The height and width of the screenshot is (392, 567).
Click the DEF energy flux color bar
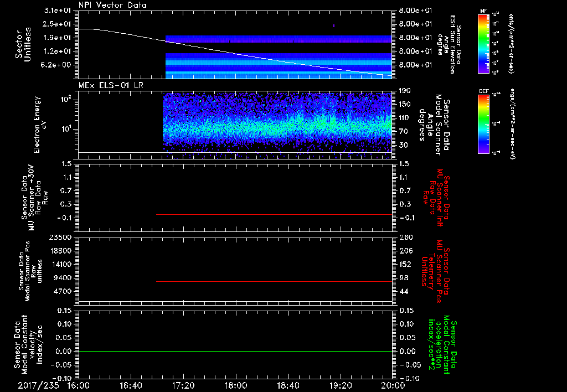pos(484,123)
